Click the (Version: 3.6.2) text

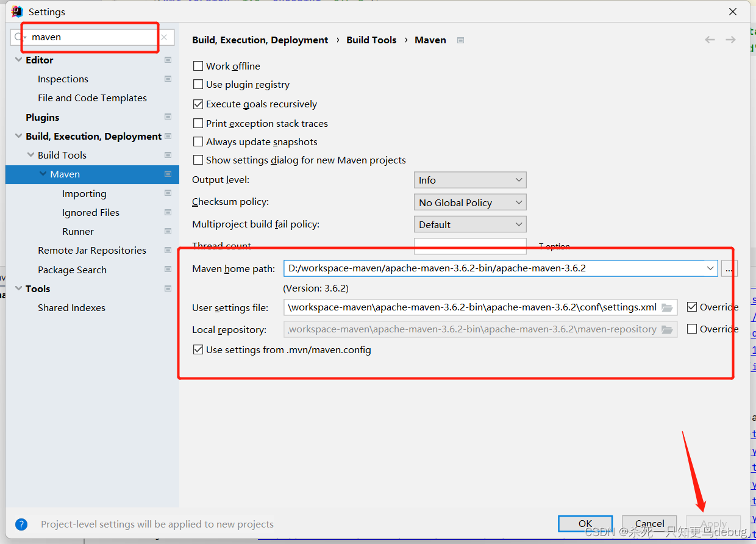pyautogui.click(x=316, y=288)
